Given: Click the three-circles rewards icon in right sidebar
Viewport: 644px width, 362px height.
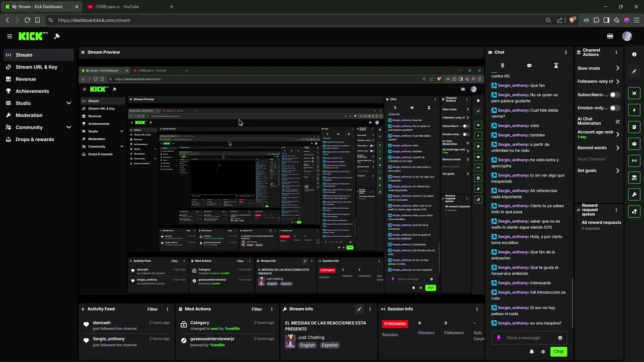Looking at the screenshot, I should [x=634, y=212].
